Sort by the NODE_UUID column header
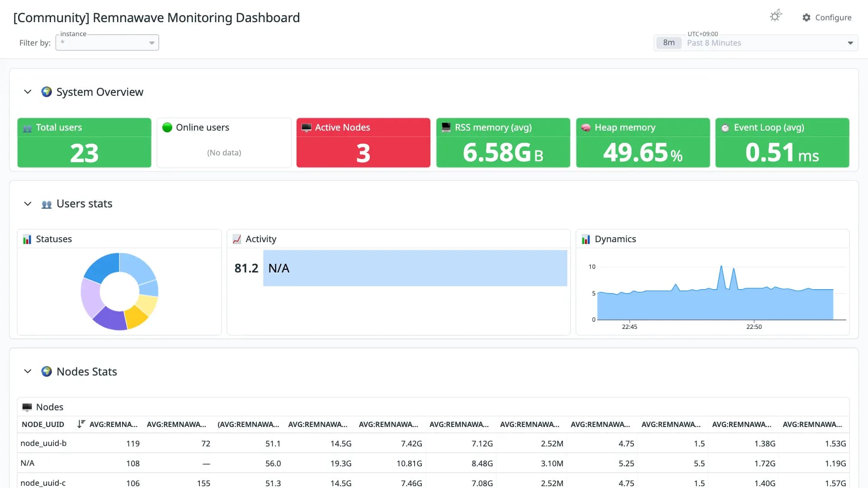The width and height of the screenshot is (868, 488). (43, 424)
